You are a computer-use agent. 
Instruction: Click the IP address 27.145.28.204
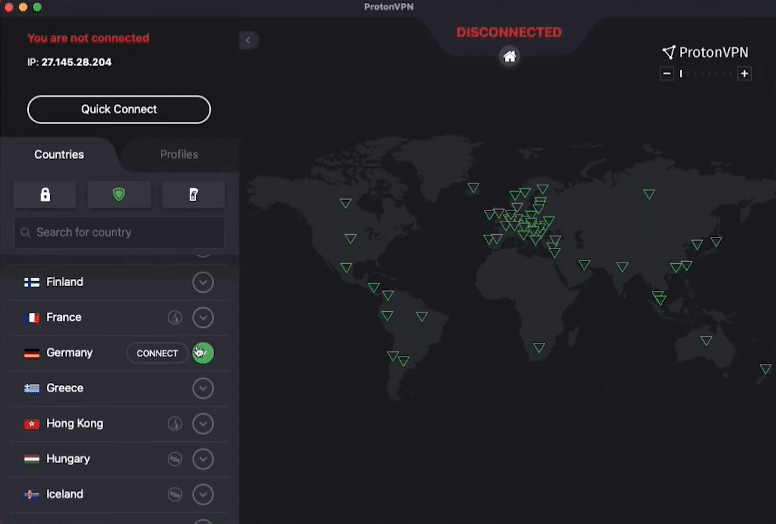tap(76, 62)
